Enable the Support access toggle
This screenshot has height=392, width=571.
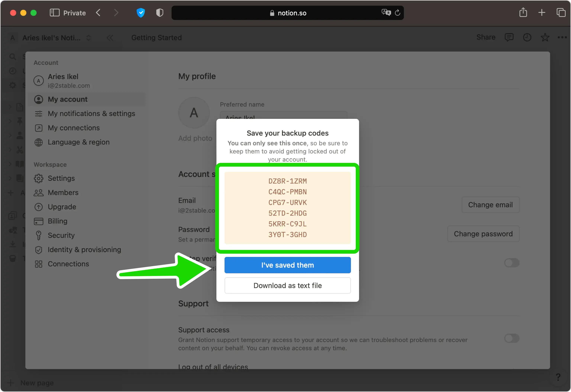pos(512,338)
